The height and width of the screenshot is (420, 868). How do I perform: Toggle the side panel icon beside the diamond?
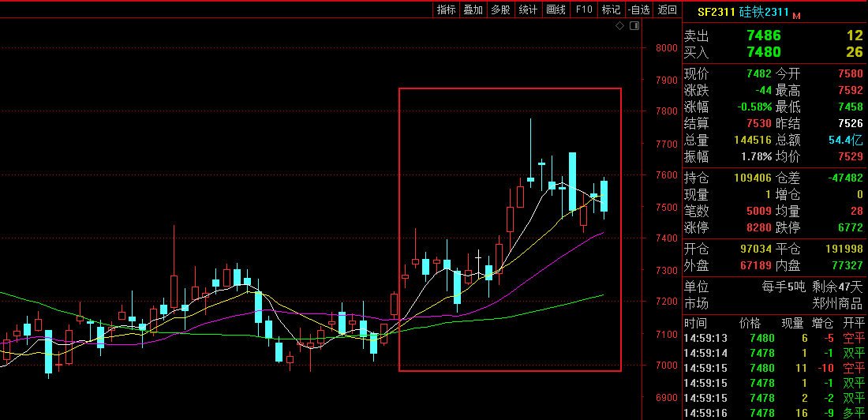click(633, 26)
